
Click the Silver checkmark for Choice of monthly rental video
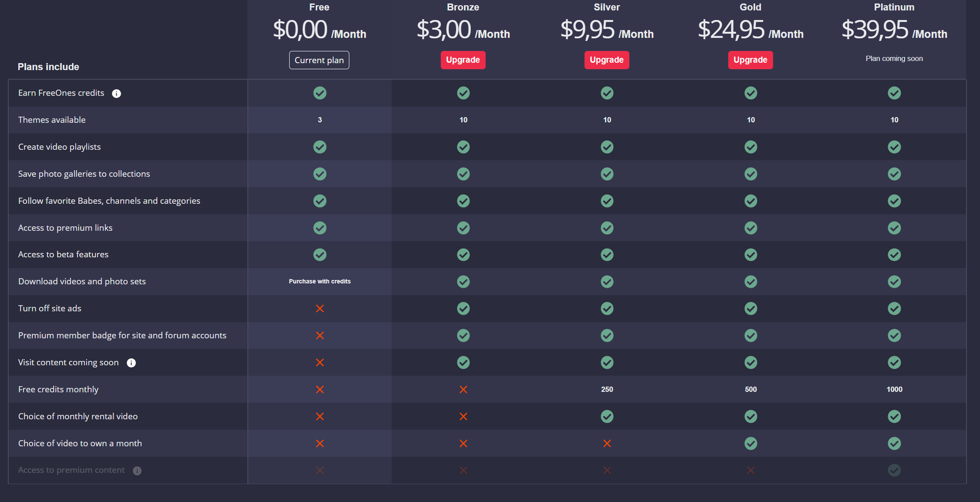607,417
